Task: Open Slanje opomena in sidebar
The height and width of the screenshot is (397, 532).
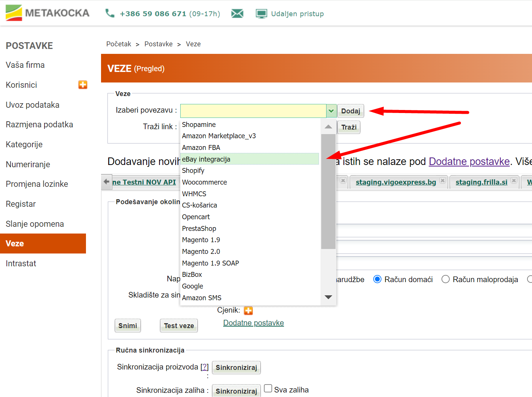Action: (35, 224)
